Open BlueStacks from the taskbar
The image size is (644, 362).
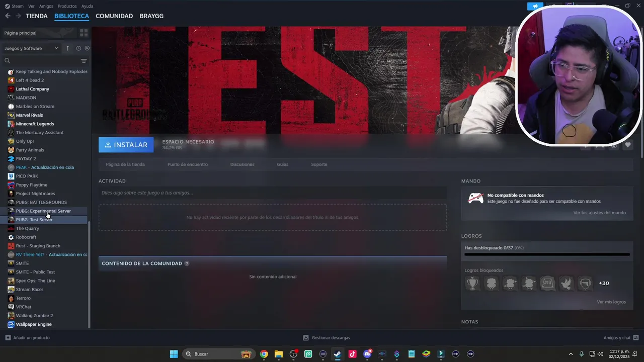pyautogui.click(x=426, y=354)
